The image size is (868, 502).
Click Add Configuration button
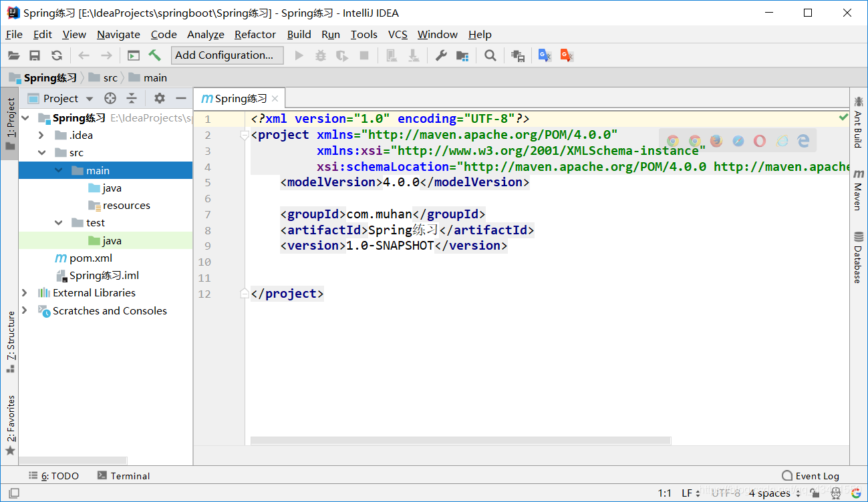pyautogui.click(x=227, y=55)
